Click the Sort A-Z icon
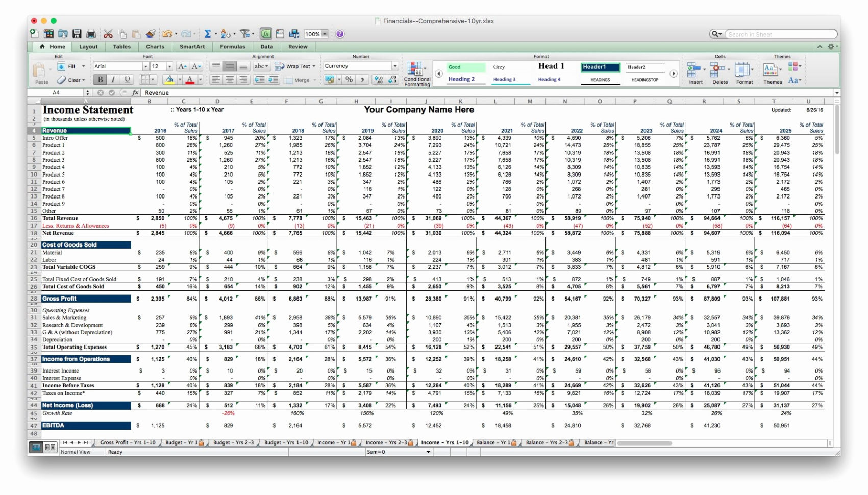 225,34
